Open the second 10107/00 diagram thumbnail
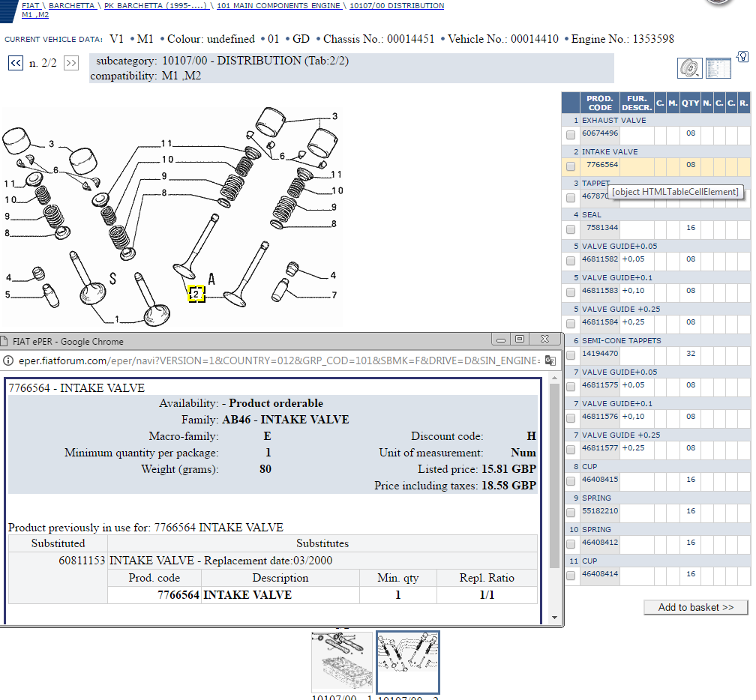The width and height of the screenshot is (756, 700). [x=408, y=663]
